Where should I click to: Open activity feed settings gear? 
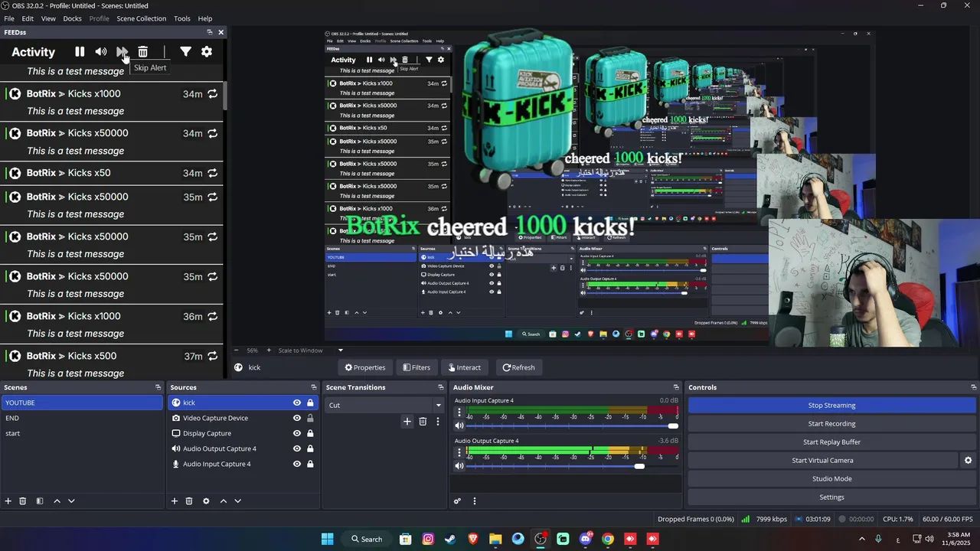207,51
